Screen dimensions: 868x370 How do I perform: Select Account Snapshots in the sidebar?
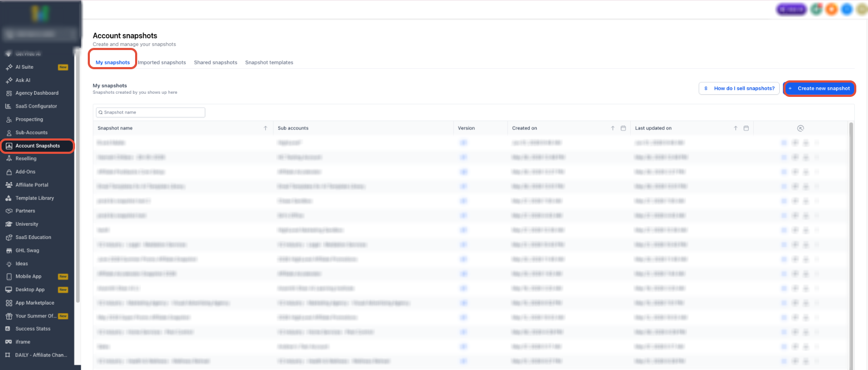pyautogui.click(x=37, y=146)
